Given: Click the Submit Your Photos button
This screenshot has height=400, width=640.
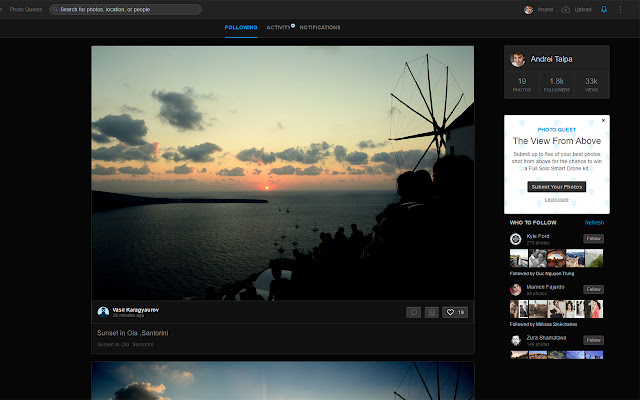Looking at the screenshot, I should 557,187.
